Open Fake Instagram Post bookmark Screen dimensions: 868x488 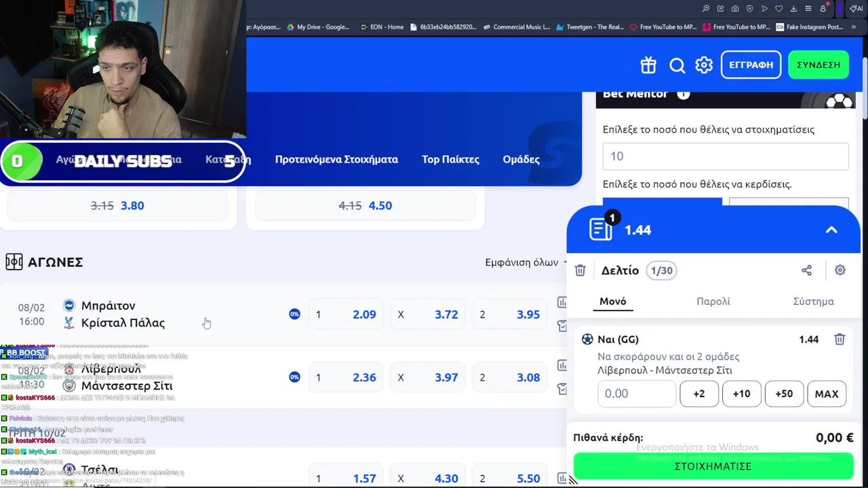pyautogui.click(x=810, y=27)
